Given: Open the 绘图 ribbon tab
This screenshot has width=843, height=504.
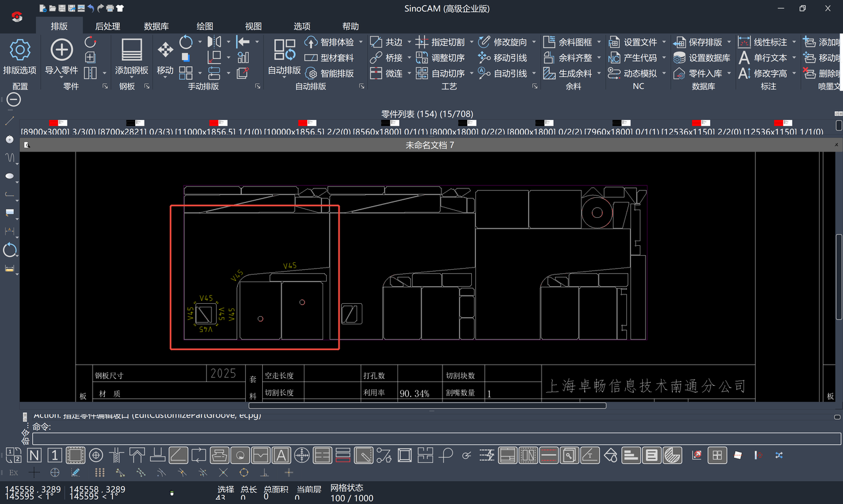Looking at the screenshot, I should point(204,26).
